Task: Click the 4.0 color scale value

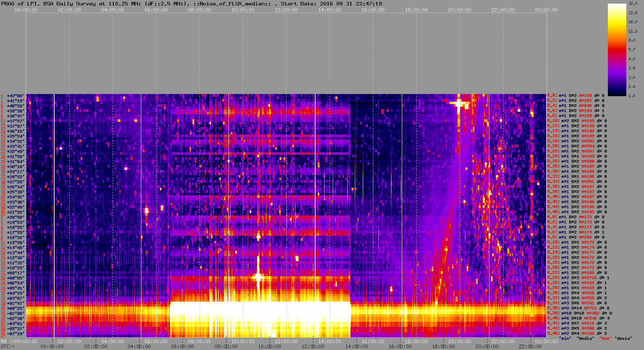Action: point(632,59)
